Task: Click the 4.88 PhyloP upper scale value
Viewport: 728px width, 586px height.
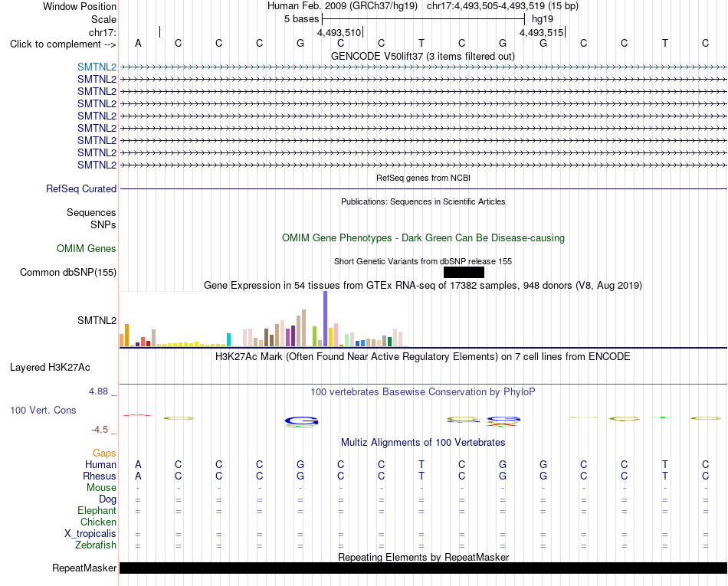Action: (x=98, y=391)
